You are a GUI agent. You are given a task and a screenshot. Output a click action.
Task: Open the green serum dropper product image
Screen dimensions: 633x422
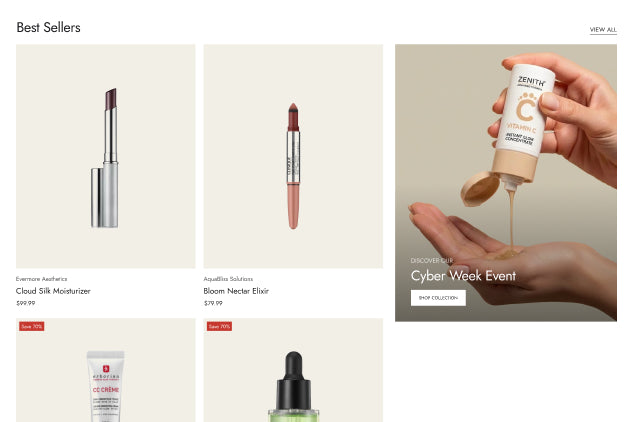point(293,370)
